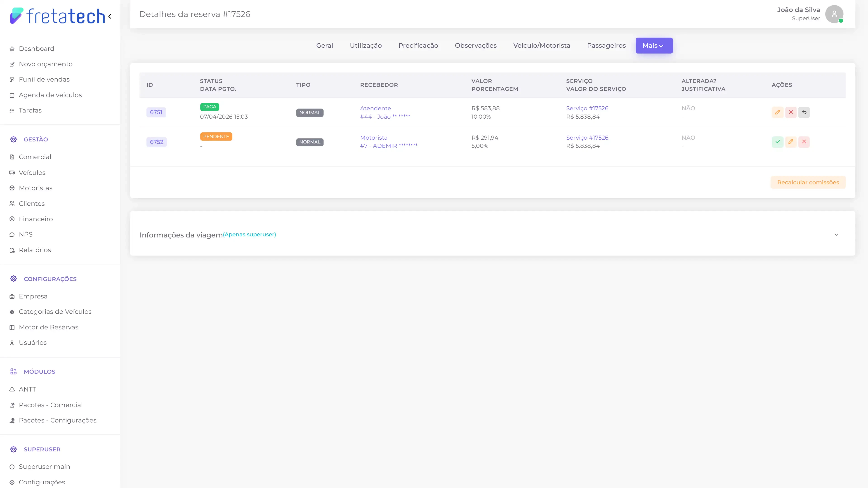Click the Agenda de veículos calendar icon

12,95
